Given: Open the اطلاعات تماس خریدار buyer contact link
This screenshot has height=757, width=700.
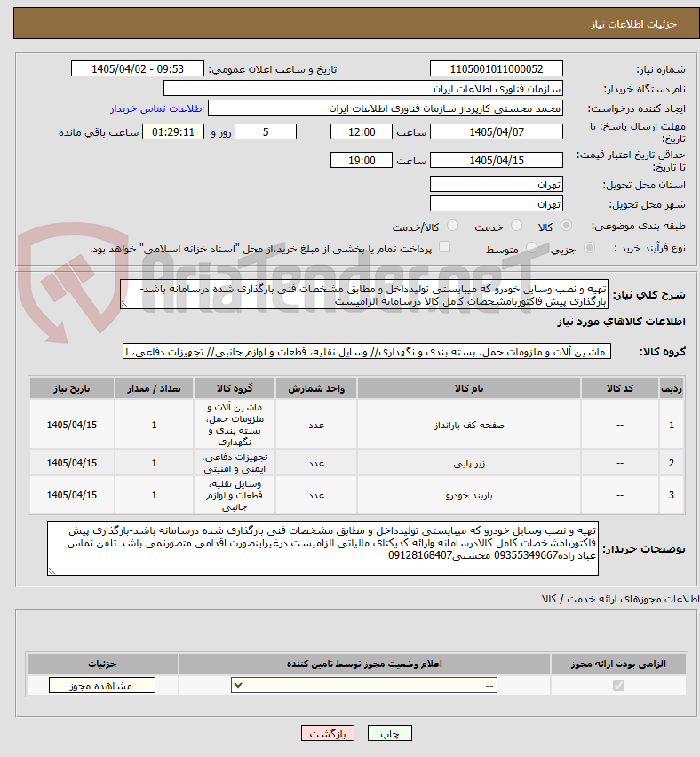Looking at the screenshot, I should point(157,108).
